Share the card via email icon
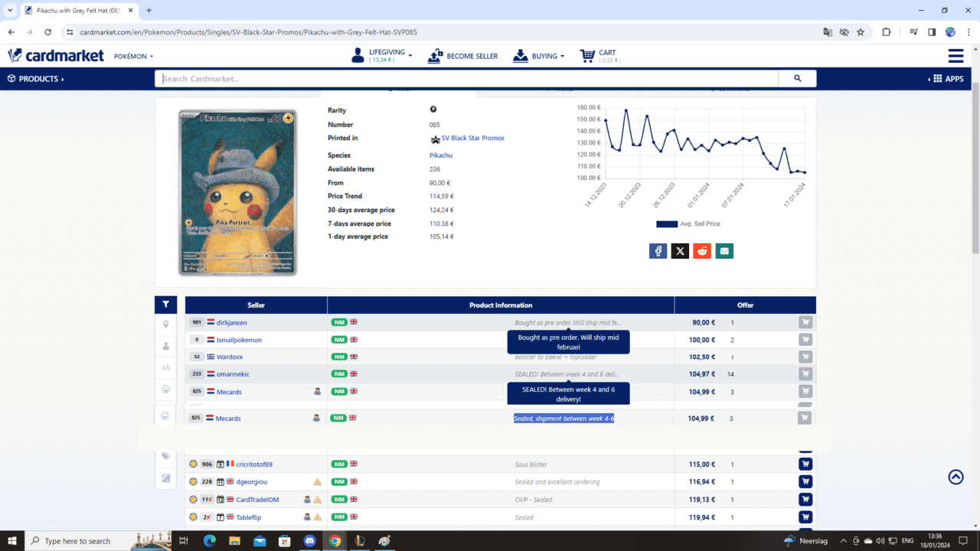The height and width of the screenshot is (551, 980). coord(724,251)
